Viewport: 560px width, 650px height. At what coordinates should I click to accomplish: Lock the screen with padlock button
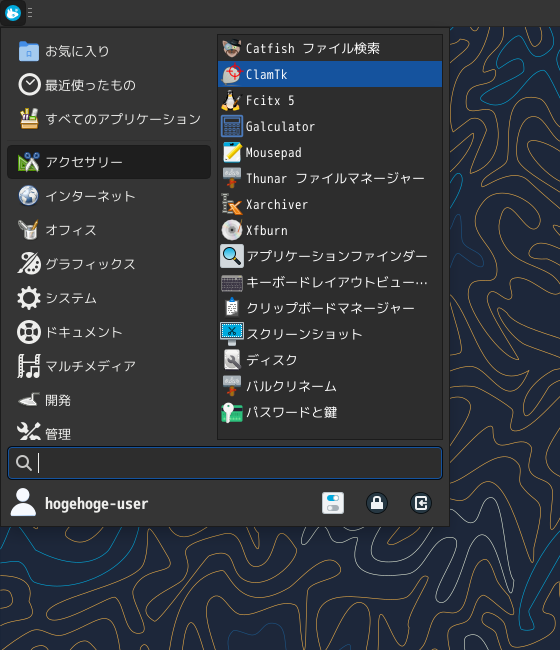pyautogui.click(x=377, y=503)
